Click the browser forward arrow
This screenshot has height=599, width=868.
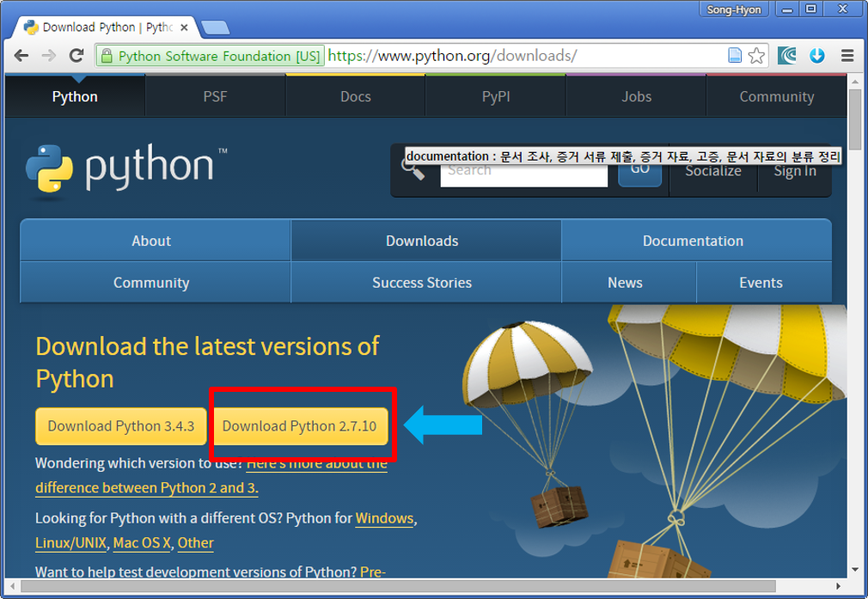pyautogui.click(x=49, y=56)
